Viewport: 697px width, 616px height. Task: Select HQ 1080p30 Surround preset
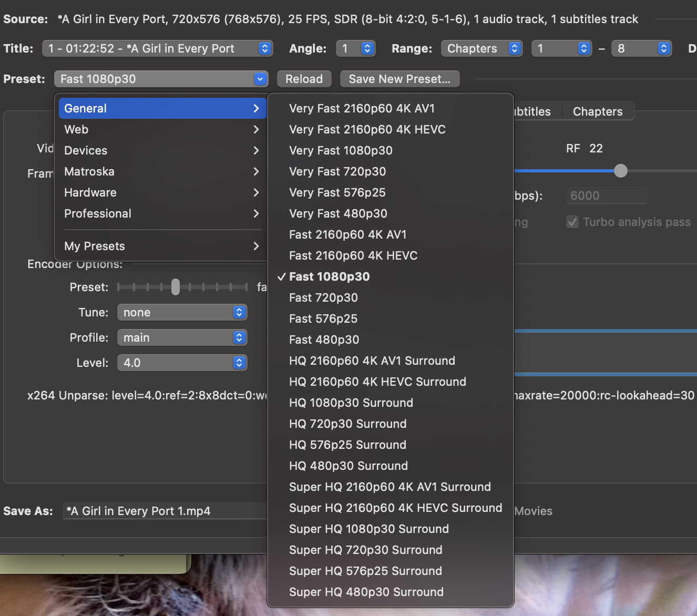click(391, 403)
